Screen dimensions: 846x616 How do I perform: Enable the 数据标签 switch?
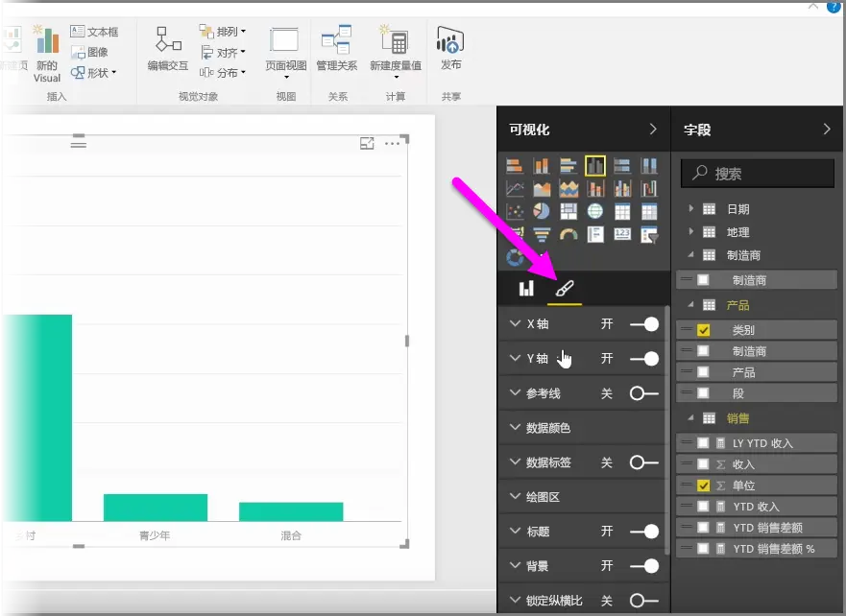(644, 462)
